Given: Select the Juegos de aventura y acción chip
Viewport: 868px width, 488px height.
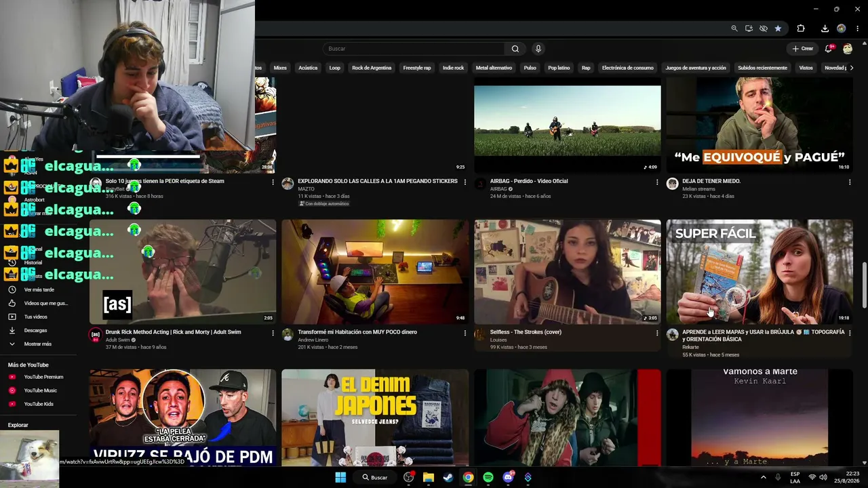Looking at the screenshot, I should tap(696, 68).
